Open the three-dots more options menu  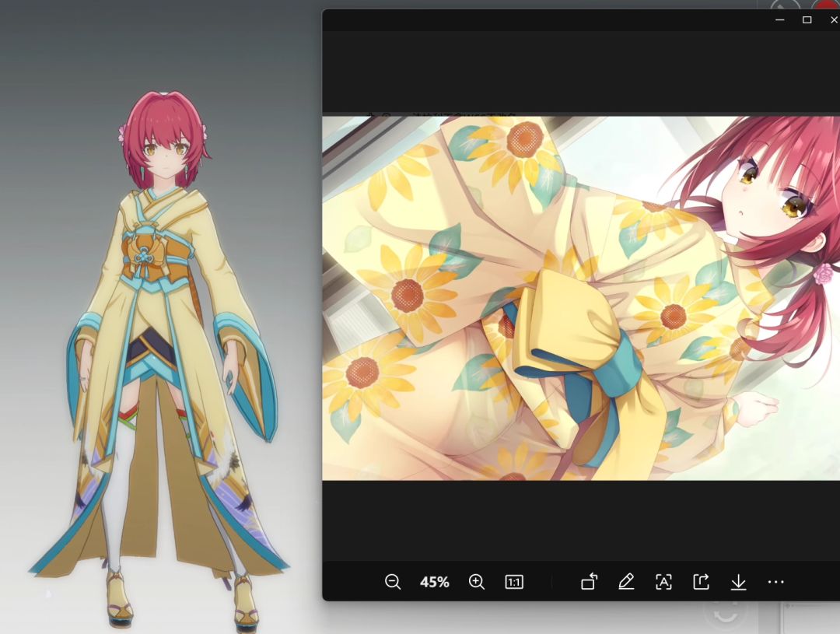coord(775,582)
